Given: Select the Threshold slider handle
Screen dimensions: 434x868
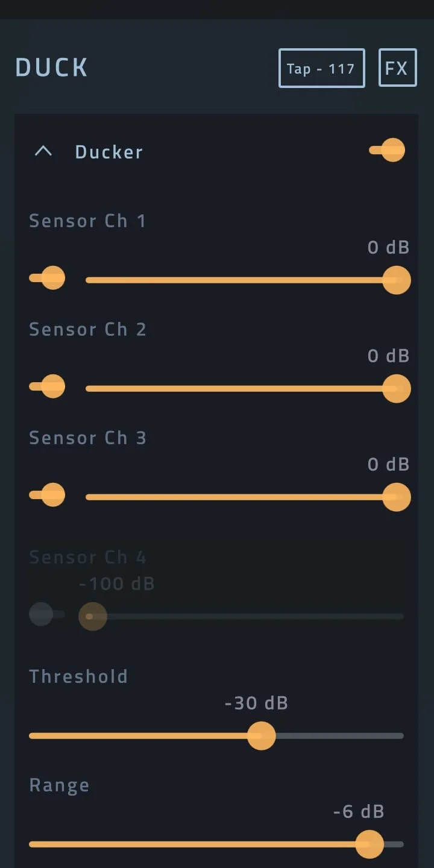Looking at the screenshot, I should click(262, 736).
